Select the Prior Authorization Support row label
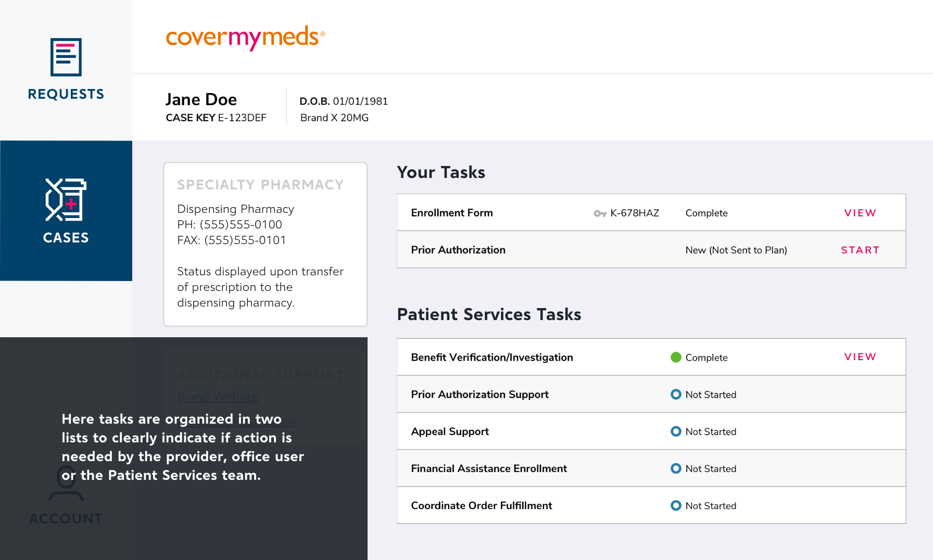The height and width of the screenshot is (560, 933). point(480,394)
